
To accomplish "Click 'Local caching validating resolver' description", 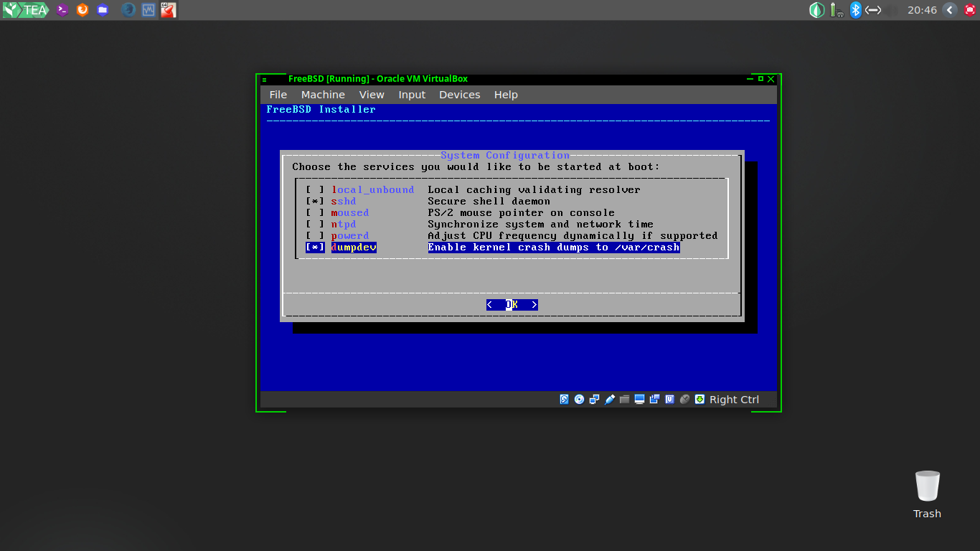I will click(x=534, y=190).
